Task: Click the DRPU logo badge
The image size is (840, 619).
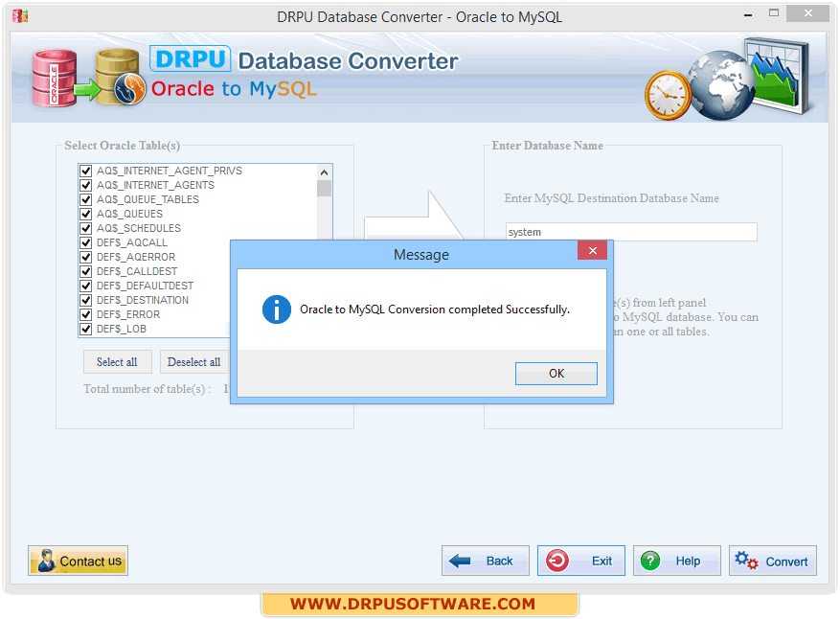Action: [191, 58]
